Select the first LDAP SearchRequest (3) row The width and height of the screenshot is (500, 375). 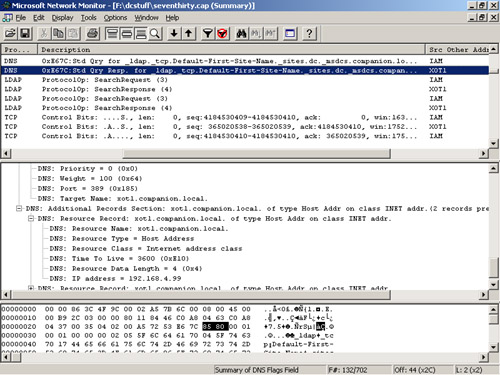(x=245, y=80)
